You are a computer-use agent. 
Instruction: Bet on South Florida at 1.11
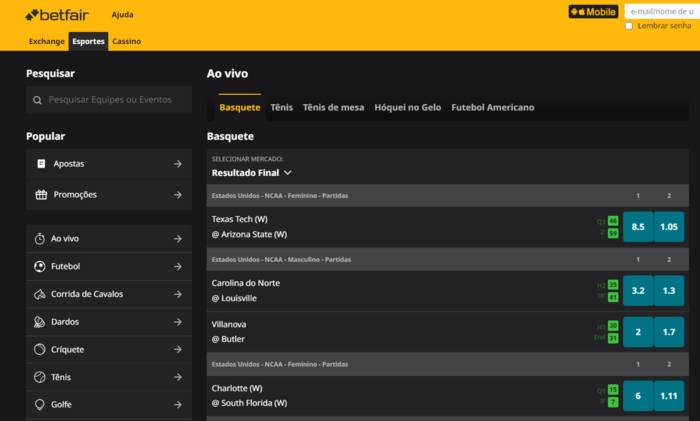669,396
